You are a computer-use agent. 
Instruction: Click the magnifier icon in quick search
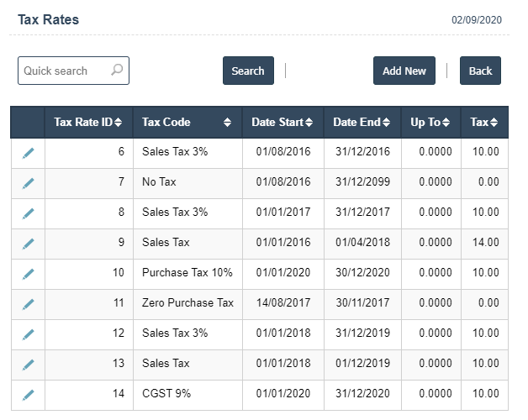117,71
